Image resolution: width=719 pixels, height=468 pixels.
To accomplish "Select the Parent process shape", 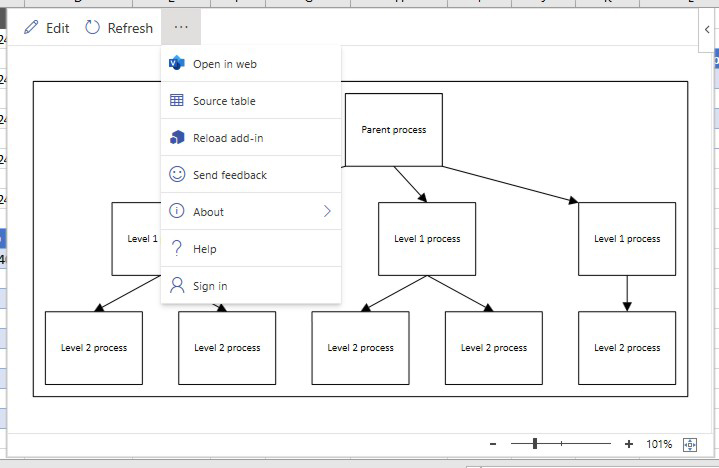I will click(394, 130).
